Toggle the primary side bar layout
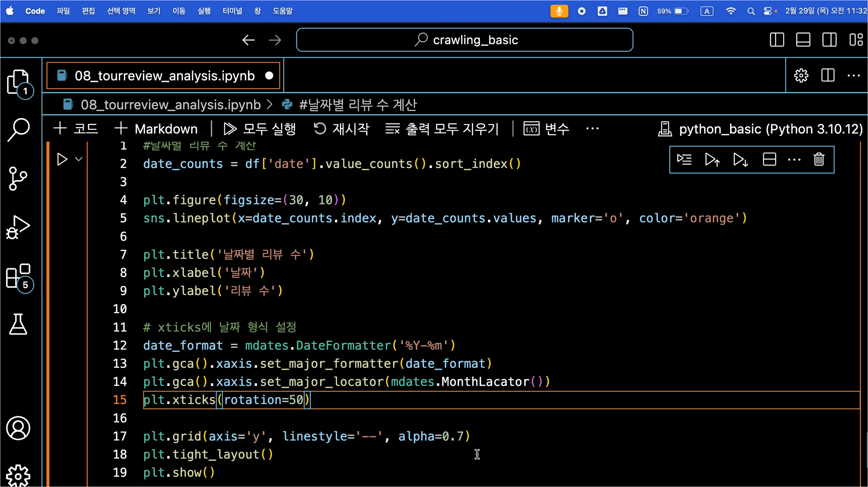 pyautogui.click(x=777, y=40)
